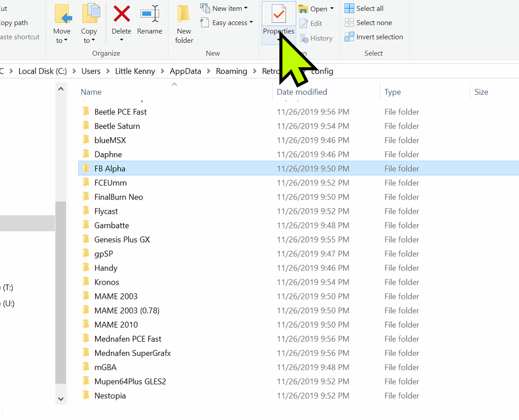Expand the Open button dropdown arrow
The width and height of the screenshot is (519, 420).
tap(332, 9)
